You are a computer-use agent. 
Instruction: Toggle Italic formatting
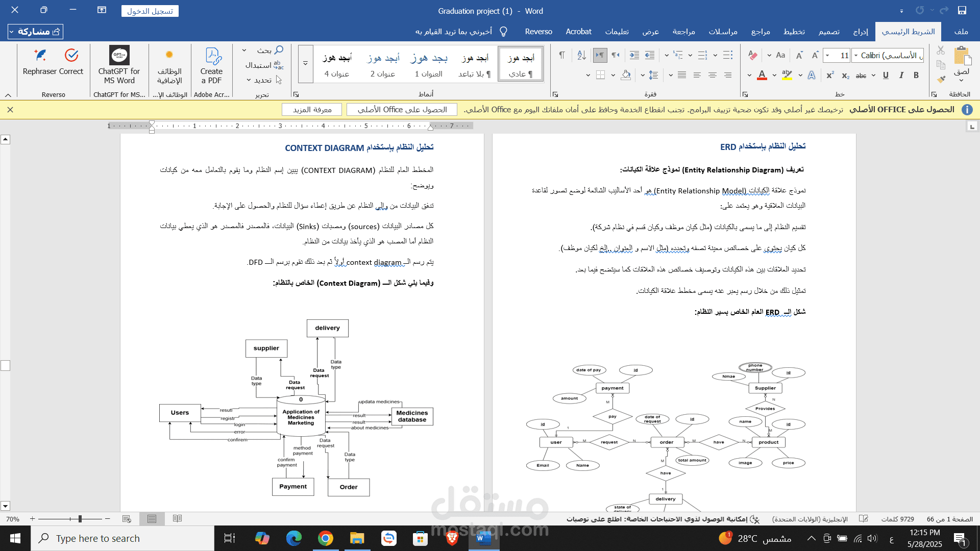click(901, 75)
